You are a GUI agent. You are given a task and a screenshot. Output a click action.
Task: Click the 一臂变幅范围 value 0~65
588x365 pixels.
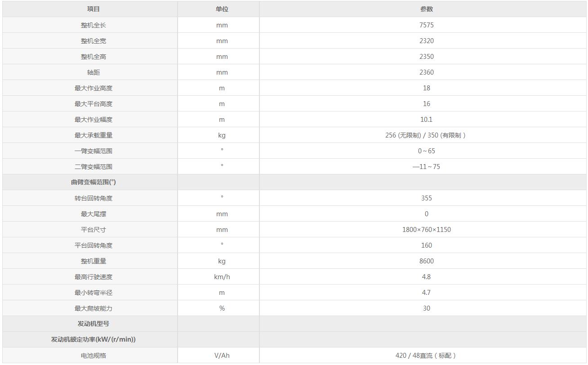click(426, 151)
